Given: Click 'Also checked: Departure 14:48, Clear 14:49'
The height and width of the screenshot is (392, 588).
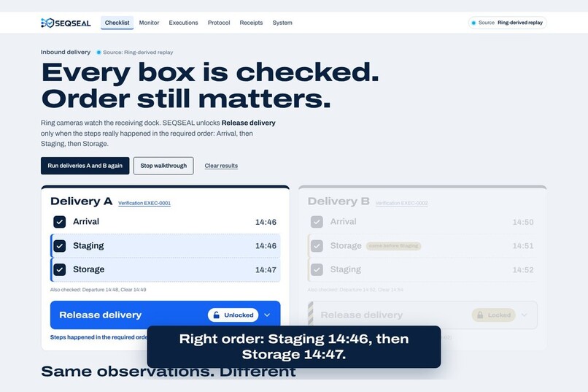Looking at the screenshot, I should 98,290.
